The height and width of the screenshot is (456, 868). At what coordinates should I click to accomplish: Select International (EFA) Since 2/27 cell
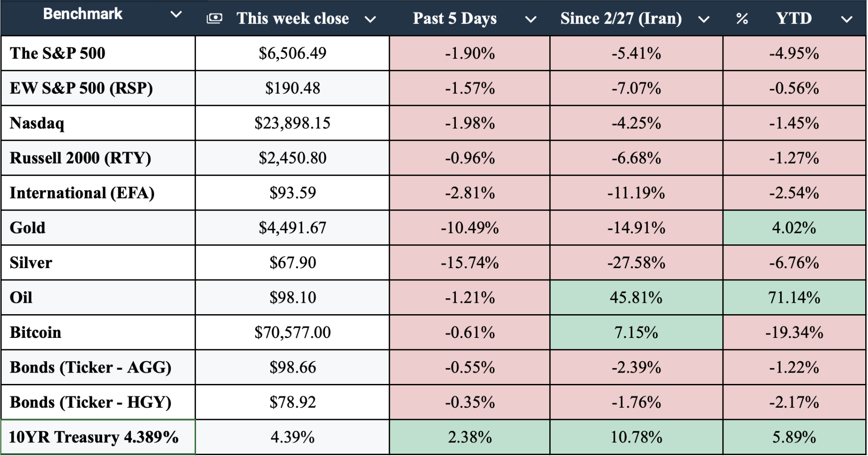tap(636, 193)
